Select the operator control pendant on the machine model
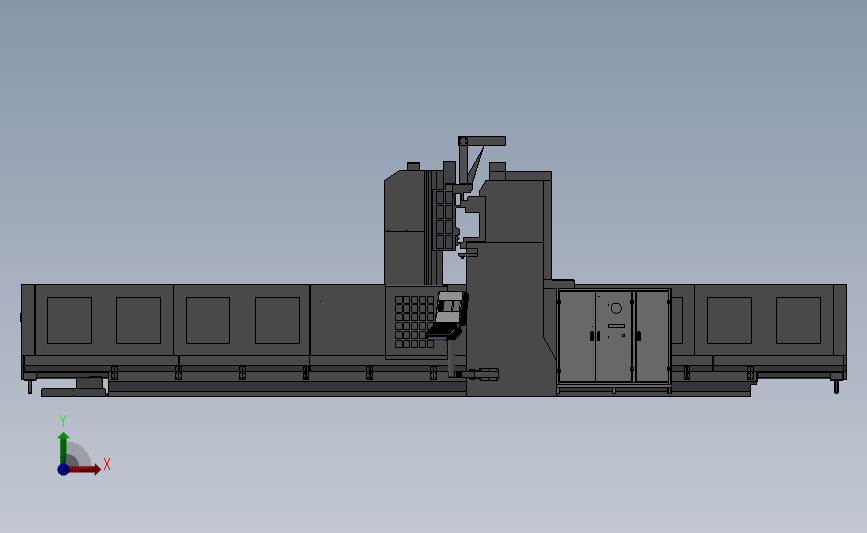 point(447,315)
